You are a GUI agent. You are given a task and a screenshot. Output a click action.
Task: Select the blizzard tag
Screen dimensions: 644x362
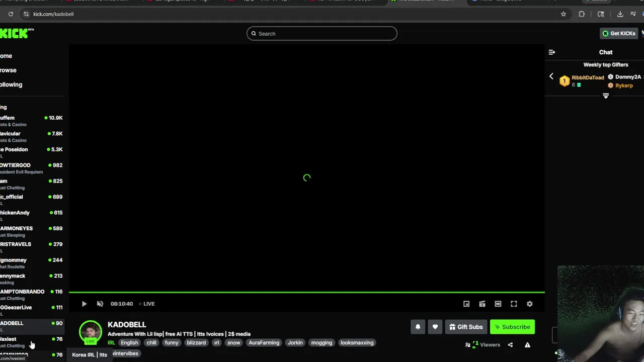pyautogui.click(x=196, y=343)
